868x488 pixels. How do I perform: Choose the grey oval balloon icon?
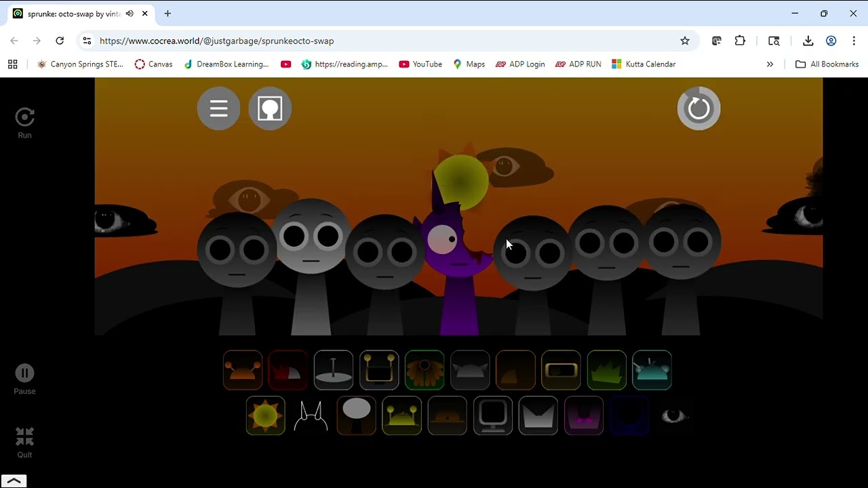(x=356, y=415)
